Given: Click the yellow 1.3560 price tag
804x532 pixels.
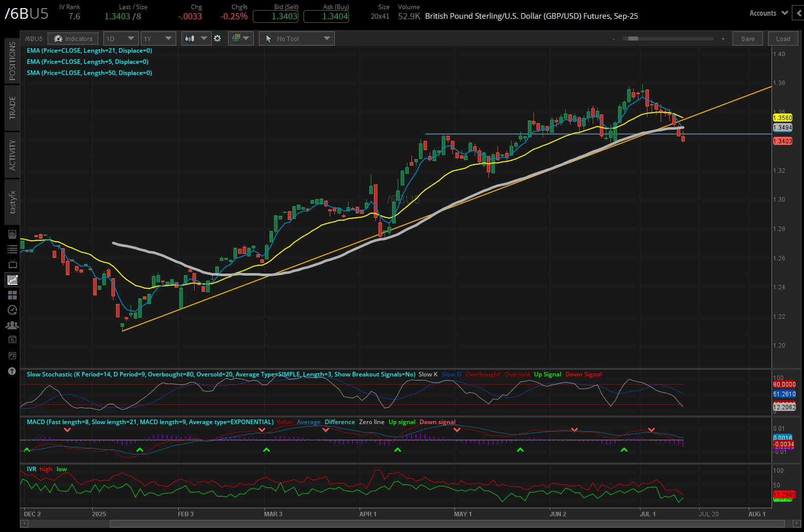Looking at the screenshot, I should click(x=782, y=118).
